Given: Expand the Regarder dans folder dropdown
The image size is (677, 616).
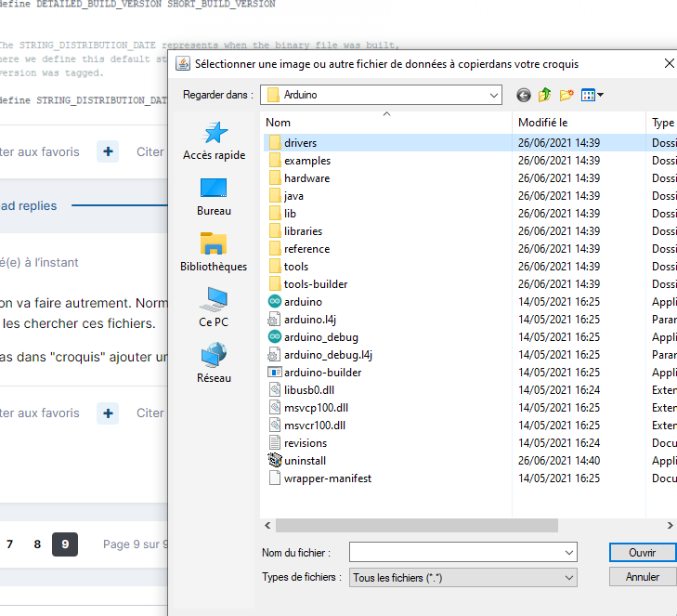Looking at the screenshot, I should [494, 95].
